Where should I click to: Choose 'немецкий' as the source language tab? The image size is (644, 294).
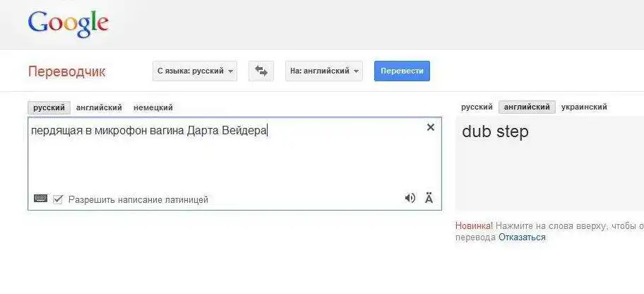click(x=153, y=107)
